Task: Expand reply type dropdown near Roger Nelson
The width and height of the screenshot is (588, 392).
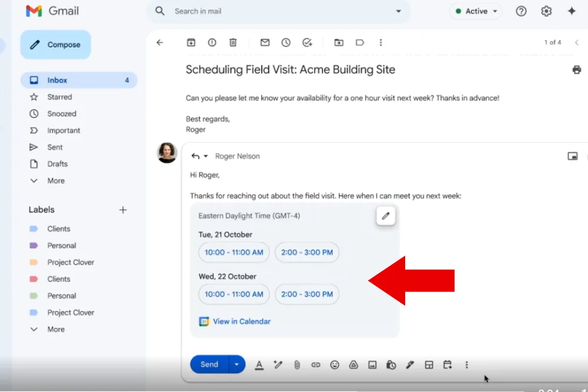Action: coord(206,156)
